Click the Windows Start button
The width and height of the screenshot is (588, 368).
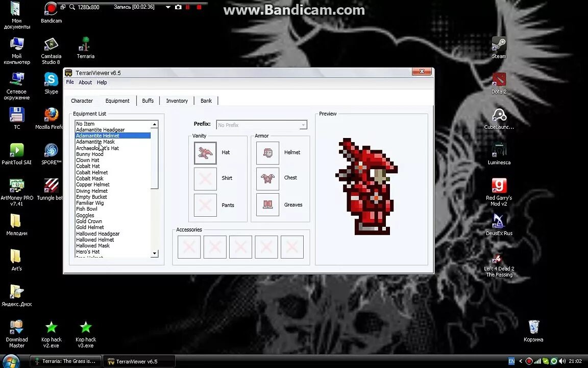click(11, 361)
